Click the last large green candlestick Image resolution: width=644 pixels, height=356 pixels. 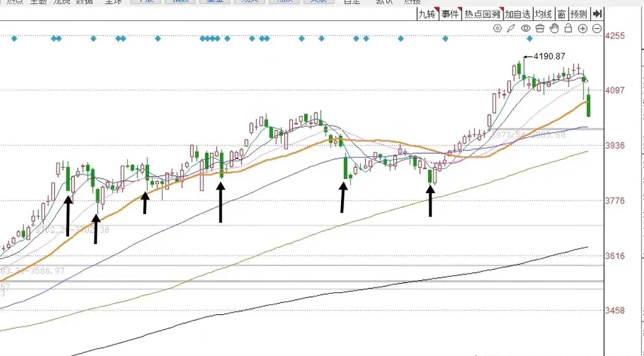click(x=589, y=106)
